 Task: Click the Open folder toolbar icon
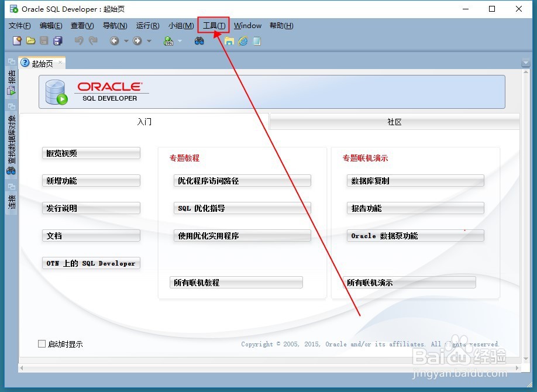point(31,41)
